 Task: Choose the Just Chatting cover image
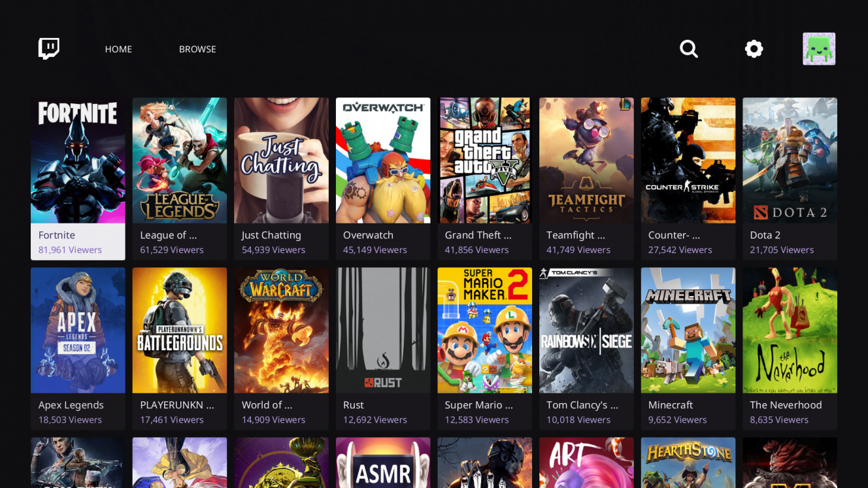(282, 161)
